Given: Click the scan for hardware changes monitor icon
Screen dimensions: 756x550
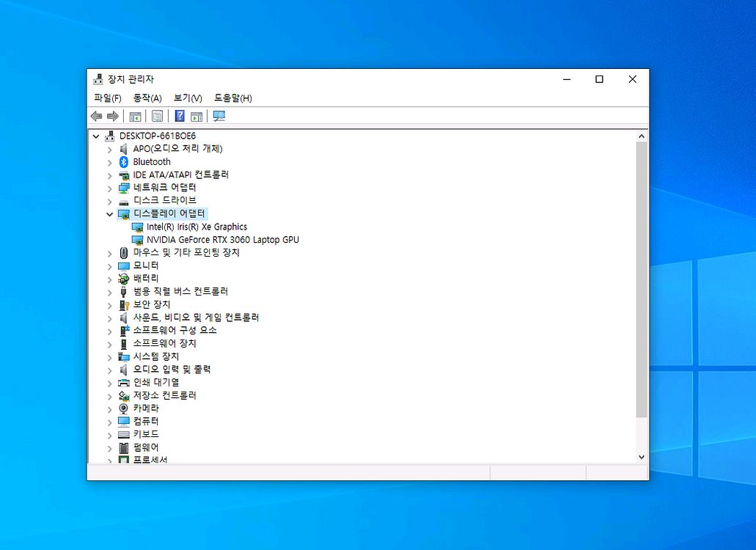Looking at the screenshot, I should click(x=219, y=116).
